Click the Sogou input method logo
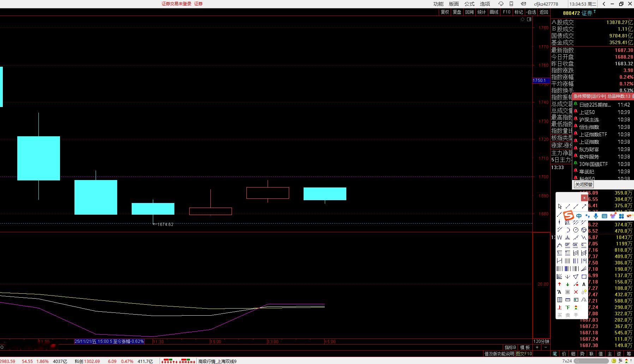This screenshot has width=634, height=364. [x=568, y=215]
